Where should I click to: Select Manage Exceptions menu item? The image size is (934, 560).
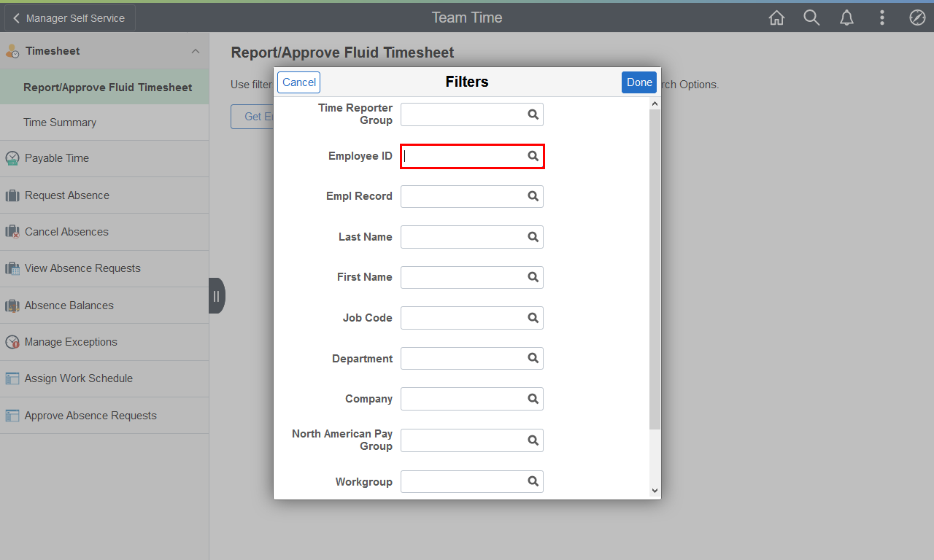(71, 342)
